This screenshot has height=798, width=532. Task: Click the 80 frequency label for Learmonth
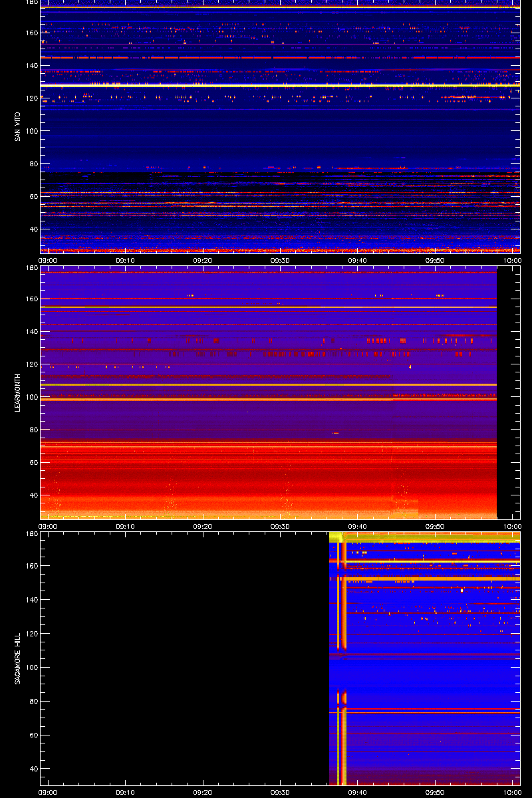tap(33, 430)
